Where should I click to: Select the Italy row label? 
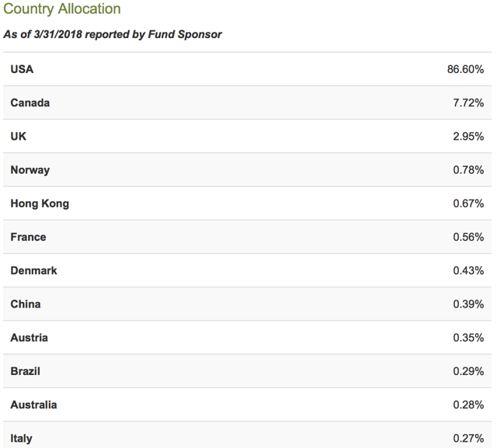pos(21,439)
